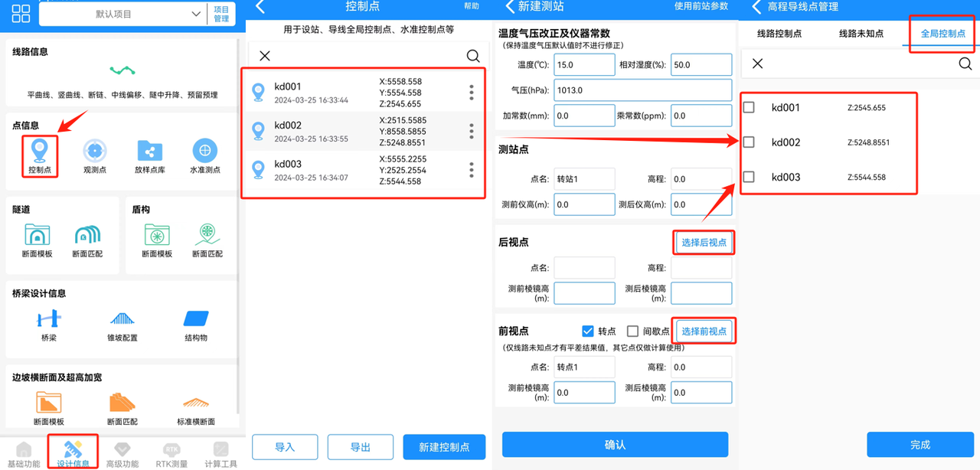Image resolution: width=980 pixels, height=470 pixels.
Task: Switch to the 线路未知点 tab
Action: 861,34
